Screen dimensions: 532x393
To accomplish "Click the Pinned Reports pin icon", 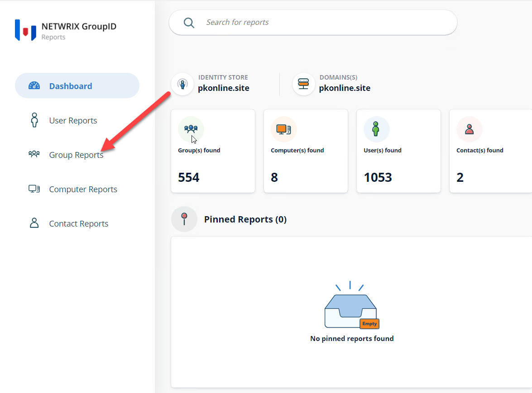I will (184, 219).
